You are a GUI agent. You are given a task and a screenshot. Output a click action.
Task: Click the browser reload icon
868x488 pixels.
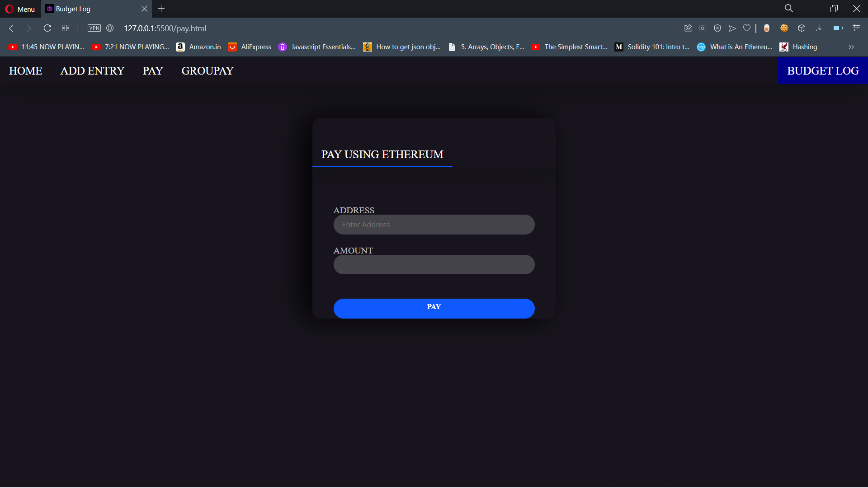(x=47, y=28)
